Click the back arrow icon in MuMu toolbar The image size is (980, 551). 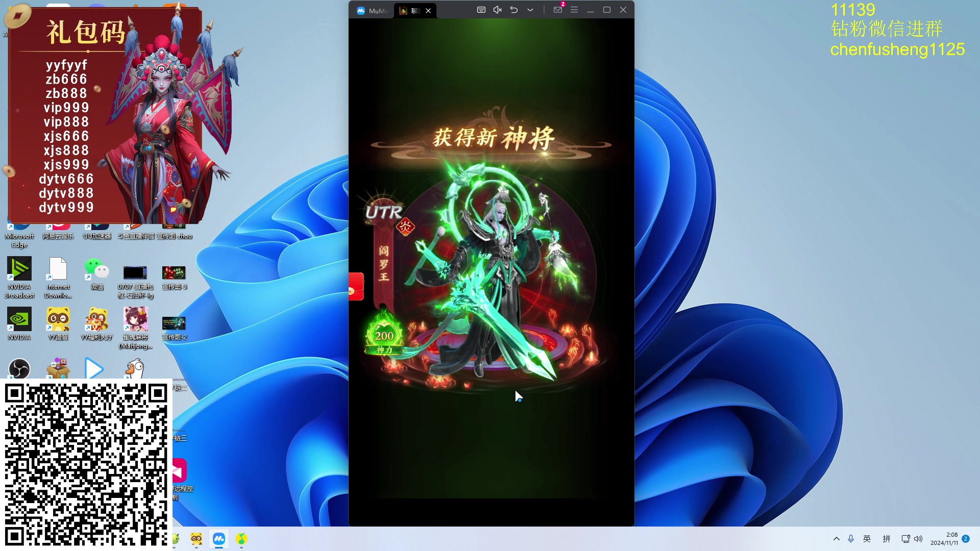514,10
